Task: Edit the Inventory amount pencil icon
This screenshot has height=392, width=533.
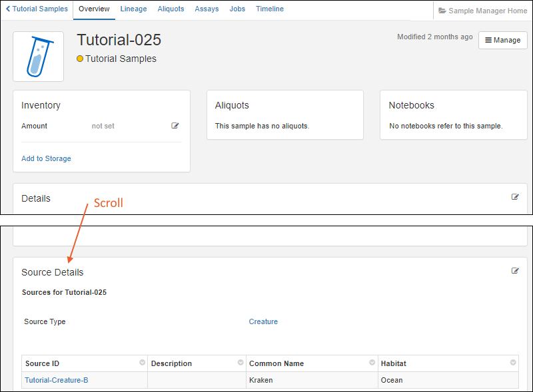Action: point(175,126)
